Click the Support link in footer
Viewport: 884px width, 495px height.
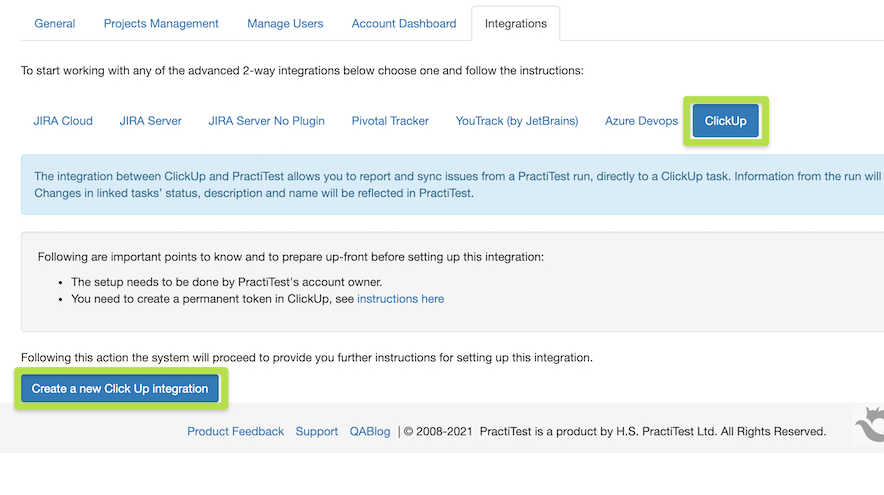[317, 432]
